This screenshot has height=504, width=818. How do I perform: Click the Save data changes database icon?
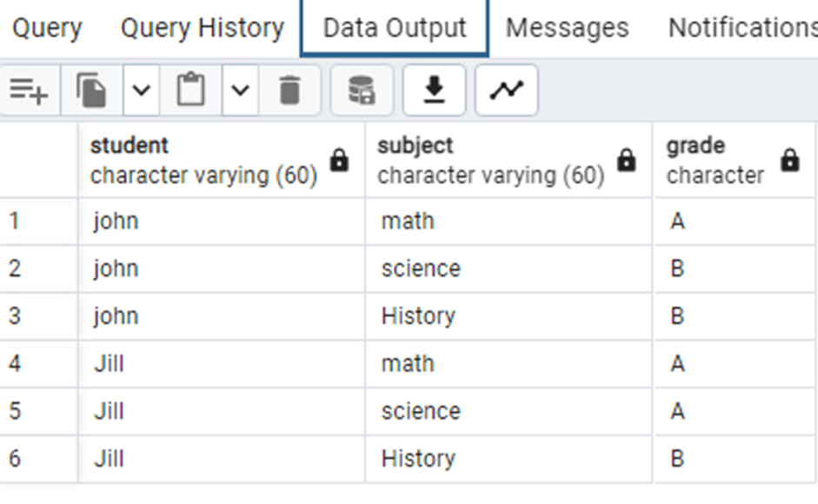pyautogui.click(x=362, y=90)
